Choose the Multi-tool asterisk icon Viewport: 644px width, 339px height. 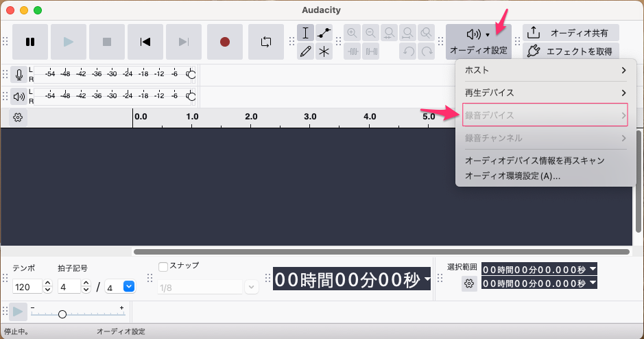[x=324, y=51]
